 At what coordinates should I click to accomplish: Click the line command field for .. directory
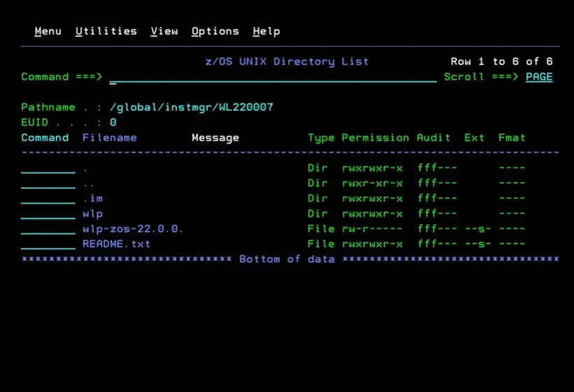click(x=48, y=183)
